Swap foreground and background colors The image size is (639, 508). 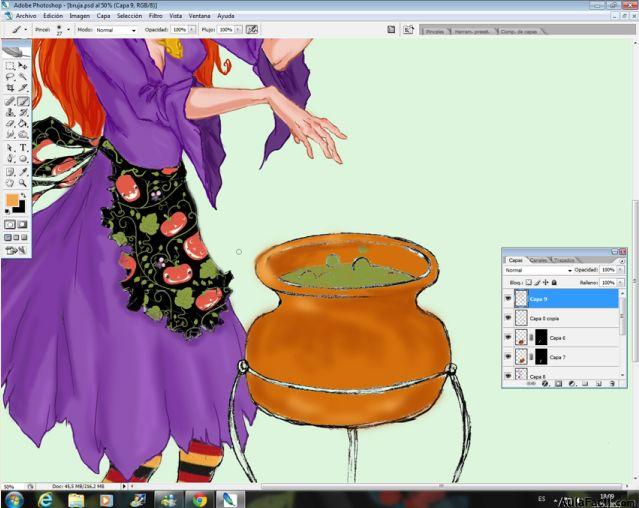[23, 196]
